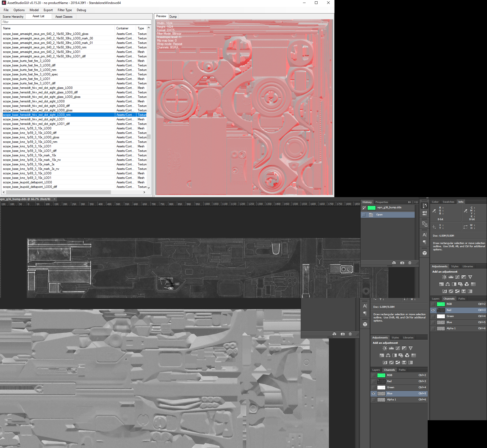The width and height of the screenshot is (487, 448).
Task: Switch to the Dump tab
Action: coord(173,17)
